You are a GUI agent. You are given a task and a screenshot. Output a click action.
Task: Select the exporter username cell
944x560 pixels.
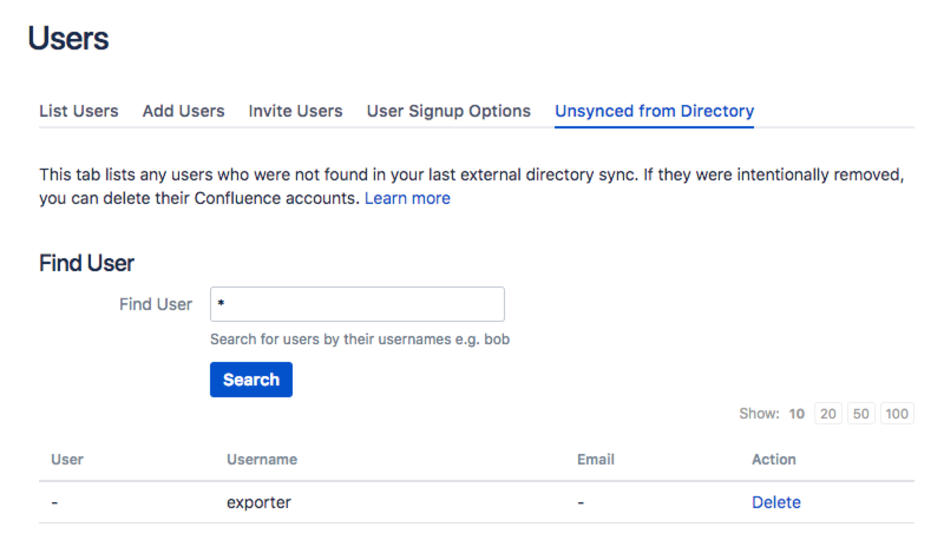pyautogui.click(x=259, y=502)
